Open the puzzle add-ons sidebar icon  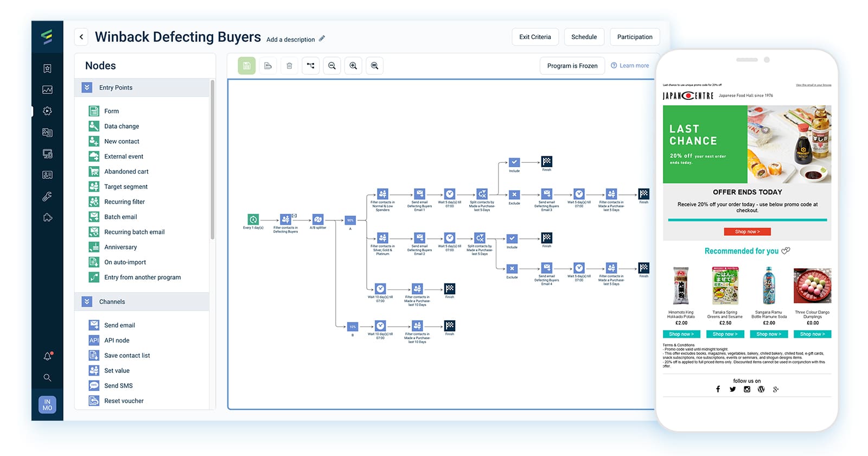(x=47, y=218)
